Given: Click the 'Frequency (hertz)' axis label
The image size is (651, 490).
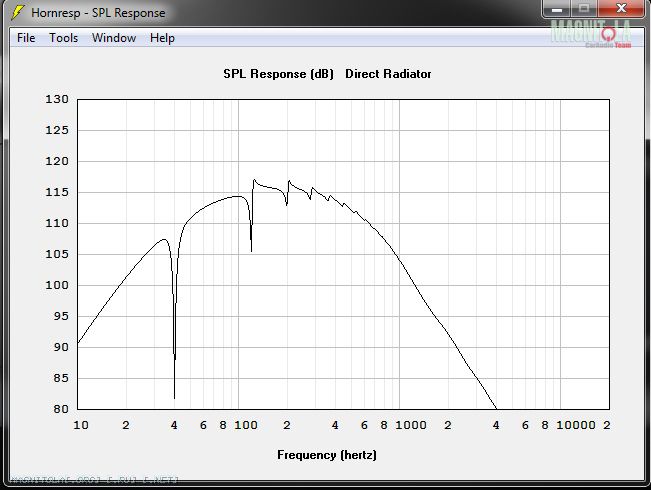Looking at the screenshot, I should pos(327,455).
